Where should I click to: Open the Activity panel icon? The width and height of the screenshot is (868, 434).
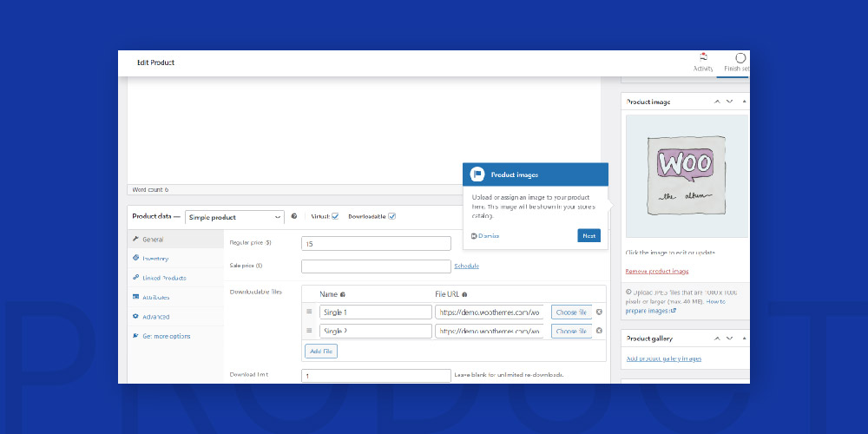click(703, 57)
